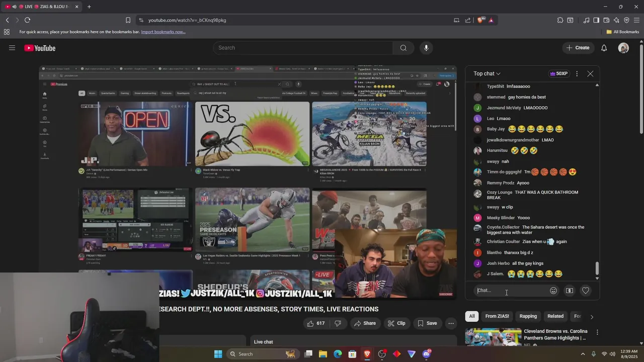This screenshot has width=644, height=362.
Task: Click the Share button under video
Action: [x=364, y=323]
